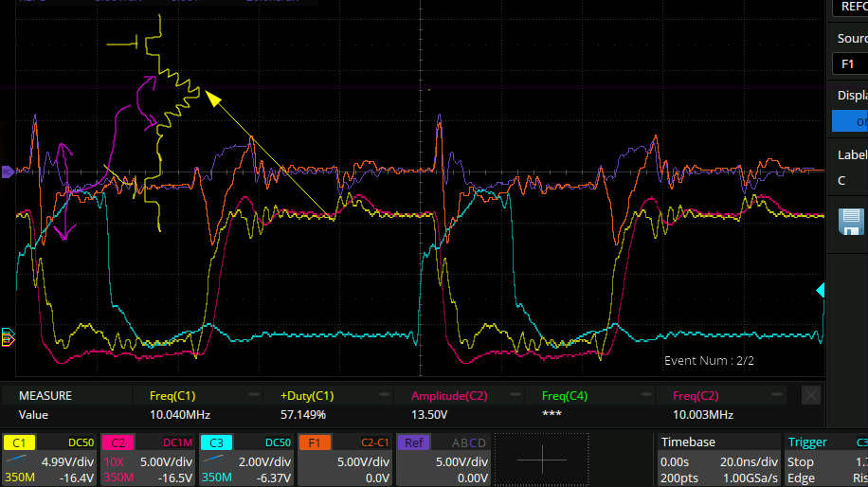
Task: Click the add-channel crosshair plus box
Action: [542, 459]
